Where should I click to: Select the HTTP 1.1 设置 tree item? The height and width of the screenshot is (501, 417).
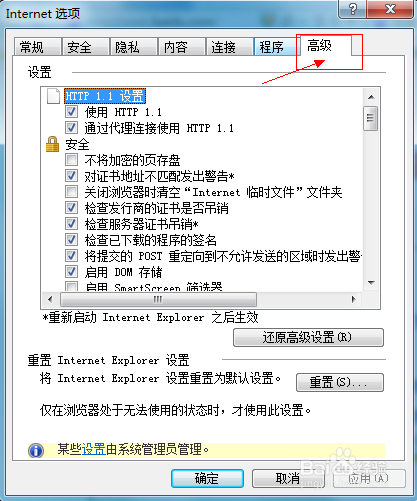105,96
